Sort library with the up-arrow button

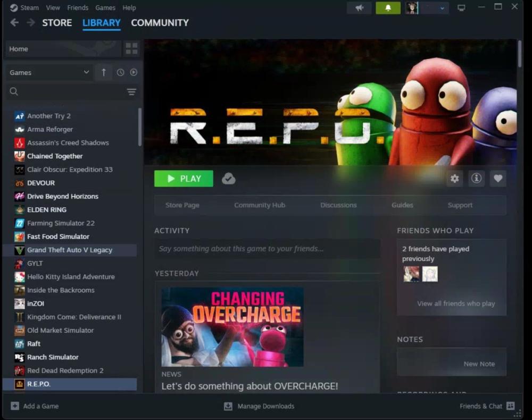[104, 72]
